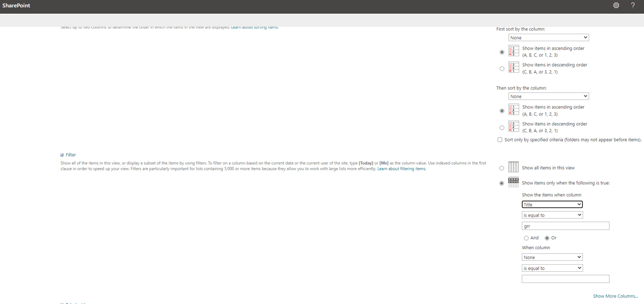Click 'Then sort by the column:' label
Image resolution: width=644 pixels, height=304 pixels.
(521, 88)
